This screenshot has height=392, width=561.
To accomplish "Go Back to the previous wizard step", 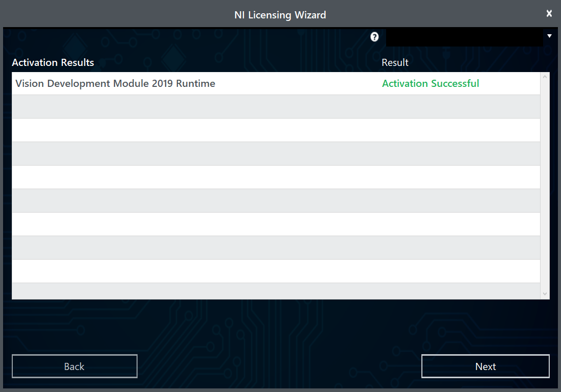I will point(75,366).
